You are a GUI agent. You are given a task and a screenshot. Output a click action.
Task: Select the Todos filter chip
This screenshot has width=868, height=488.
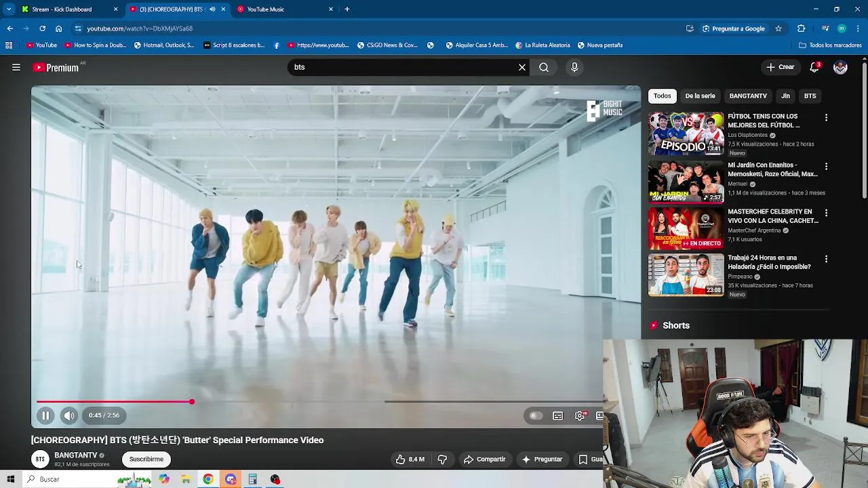pos(663,96)
